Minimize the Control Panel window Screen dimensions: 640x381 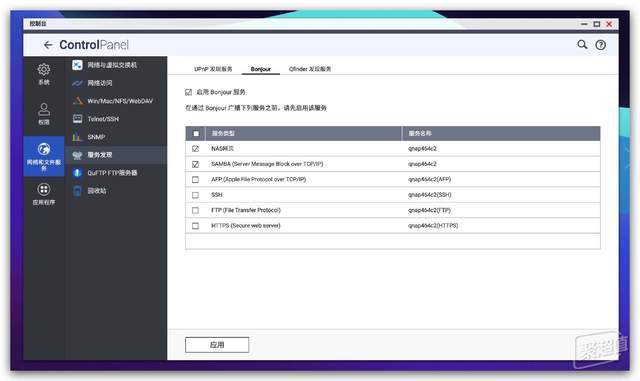tap(584, 24)
